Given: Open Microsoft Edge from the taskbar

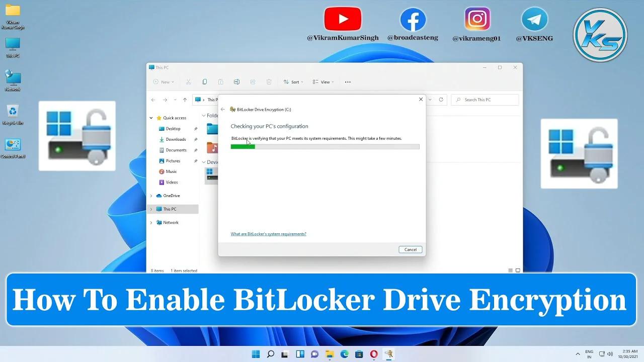Looking at the screenshot, I should click(344, 354).
